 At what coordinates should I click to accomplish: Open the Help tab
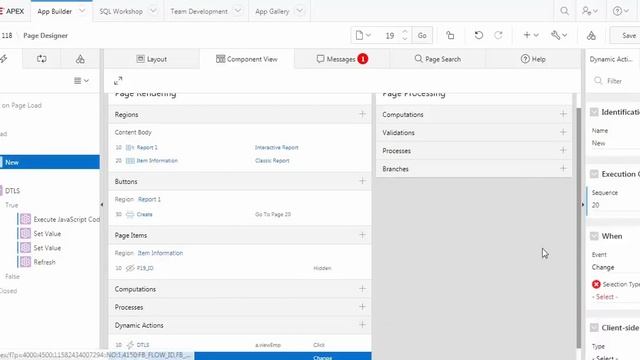point(533,59)
